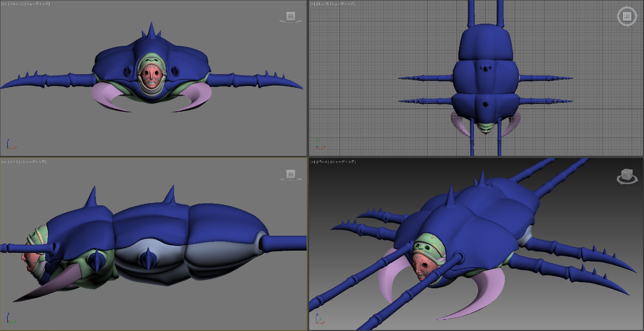Viewport: 644px width, 331px height.
Task: Click the ViewCube in the Front viewport
Action: pos(291,16)
